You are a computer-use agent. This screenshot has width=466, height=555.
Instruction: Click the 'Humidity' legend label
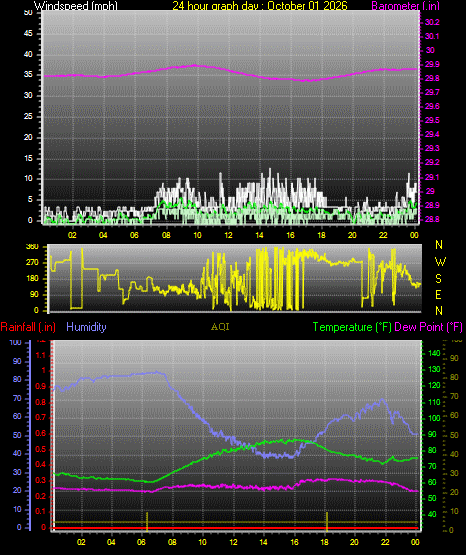coord(86,327)
